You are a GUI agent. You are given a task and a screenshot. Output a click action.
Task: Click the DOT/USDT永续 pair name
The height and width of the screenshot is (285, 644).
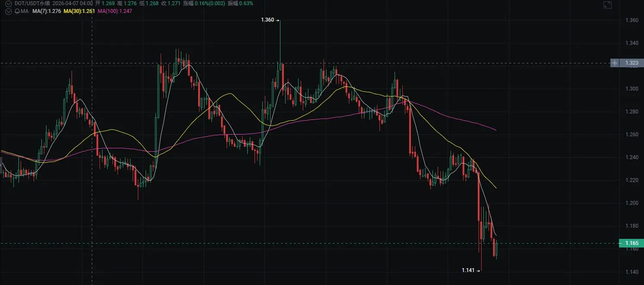pyautogui.click(x=32, y=3)
